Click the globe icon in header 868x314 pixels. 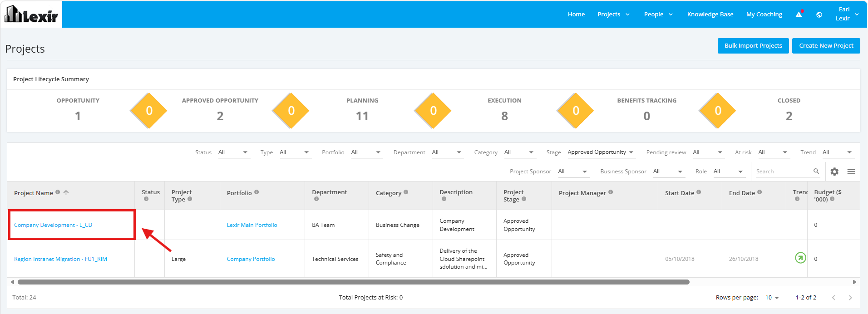(819, 15)
